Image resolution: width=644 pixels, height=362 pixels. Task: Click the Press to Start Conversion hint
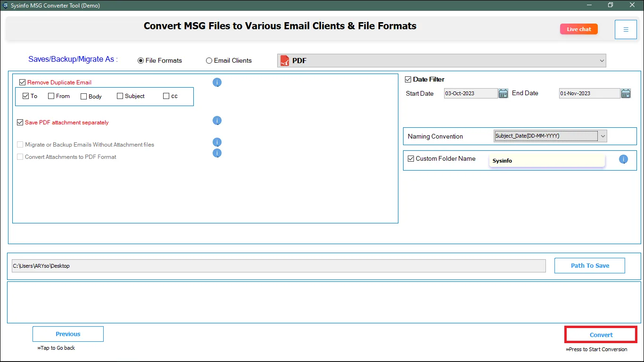pos(596,350)
